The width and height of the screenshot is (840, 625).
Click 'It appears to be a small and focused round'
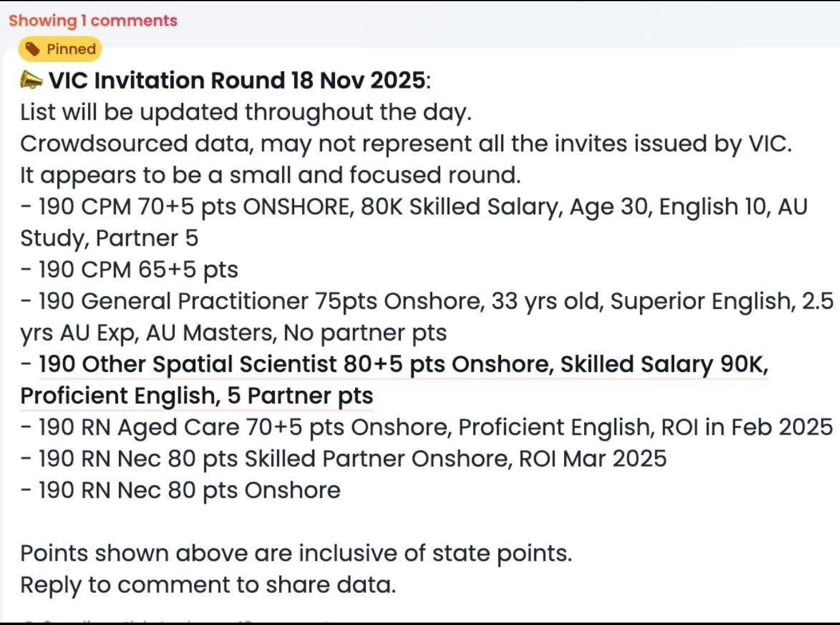[270, 175]
